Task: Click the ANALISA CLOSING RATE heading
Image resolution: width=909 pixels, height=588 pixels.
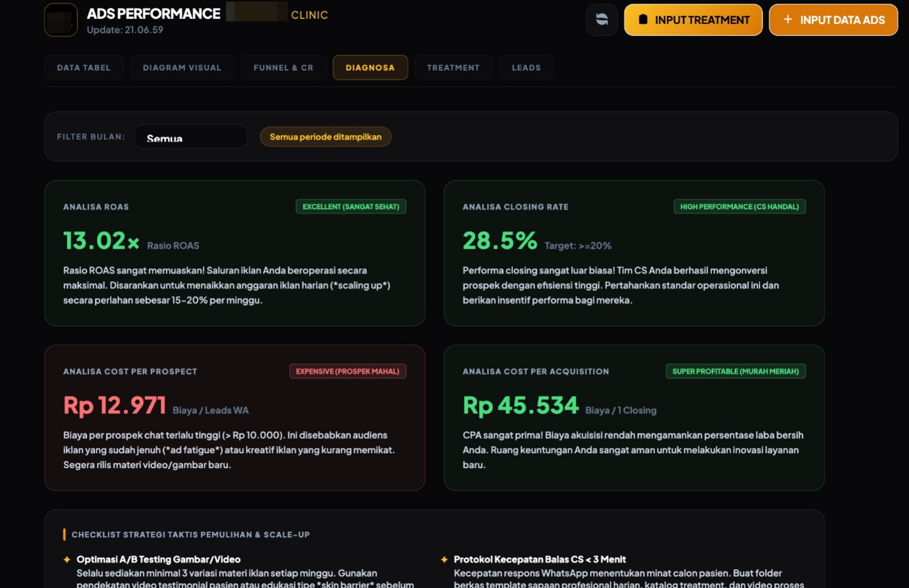Action: (515, 207)
